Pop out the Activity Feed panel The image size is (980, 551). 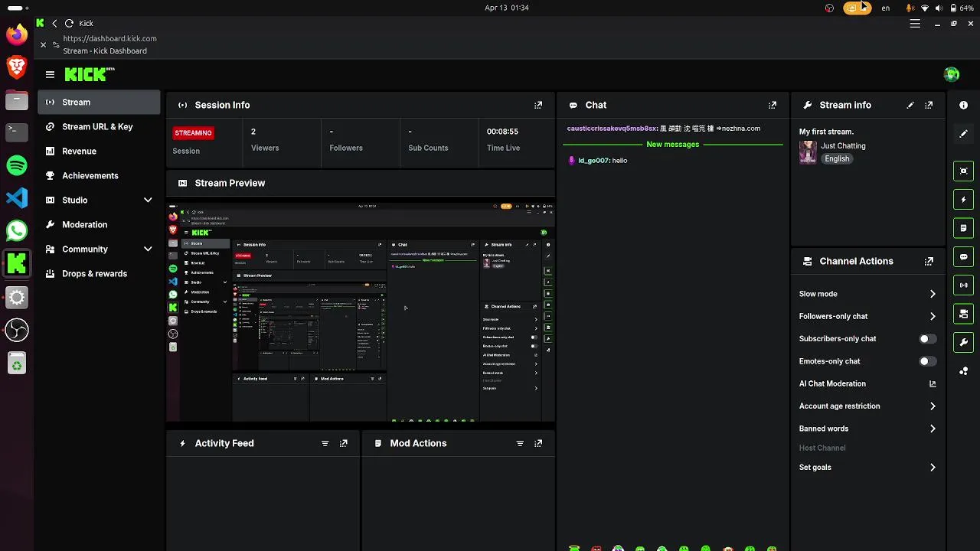343,443
